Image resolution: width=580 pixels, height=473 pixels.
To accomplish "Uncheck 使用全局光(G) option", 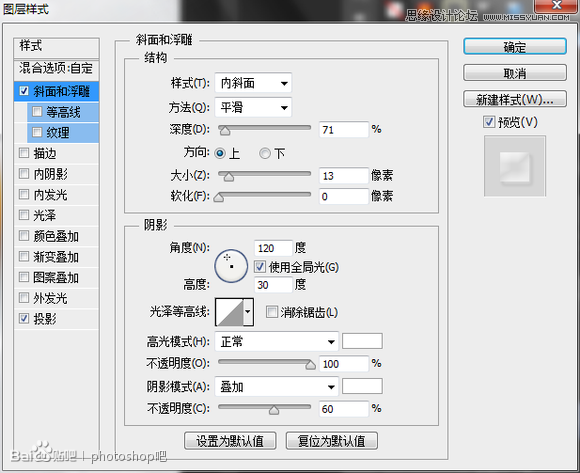I will coord(260,267).
